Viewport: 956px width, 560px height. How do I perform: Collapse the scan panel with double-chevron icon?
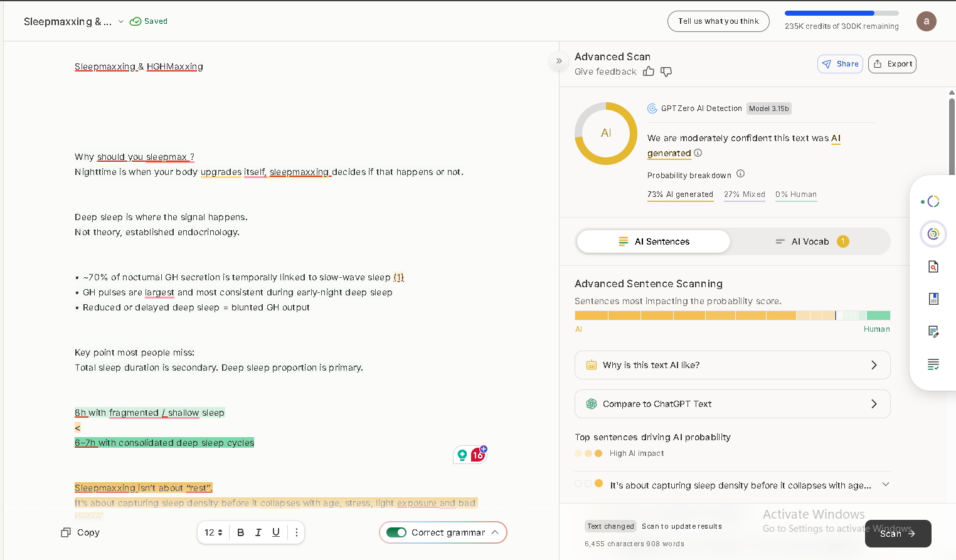(559, 61)
